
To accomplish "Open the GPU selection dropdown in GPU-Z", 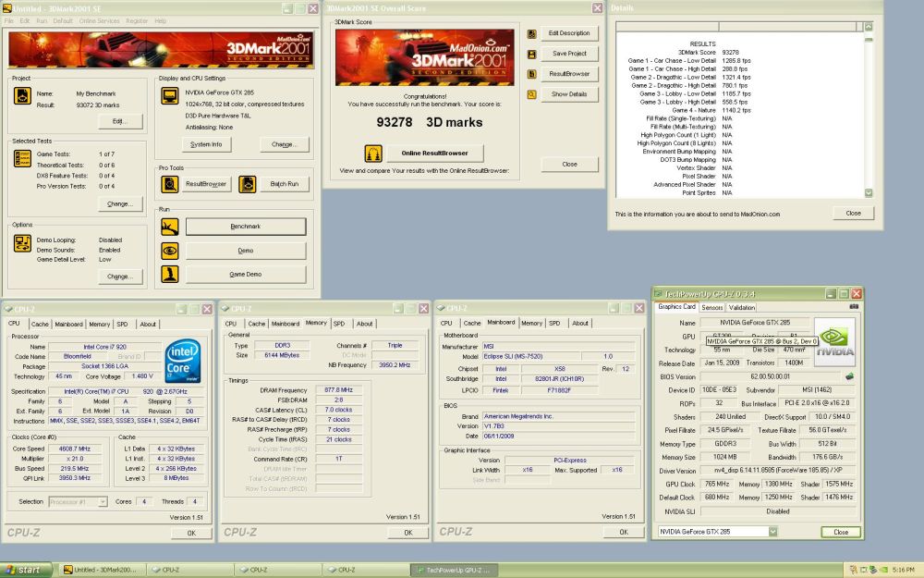I will point(772,532).
